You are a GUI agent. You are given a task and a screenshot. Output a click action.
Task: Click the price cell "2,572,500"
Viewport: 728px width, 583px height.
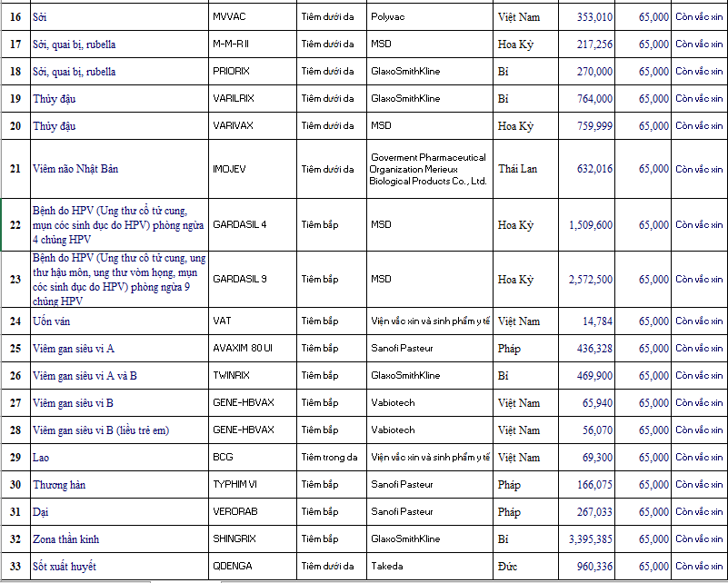tap(586, 279)
